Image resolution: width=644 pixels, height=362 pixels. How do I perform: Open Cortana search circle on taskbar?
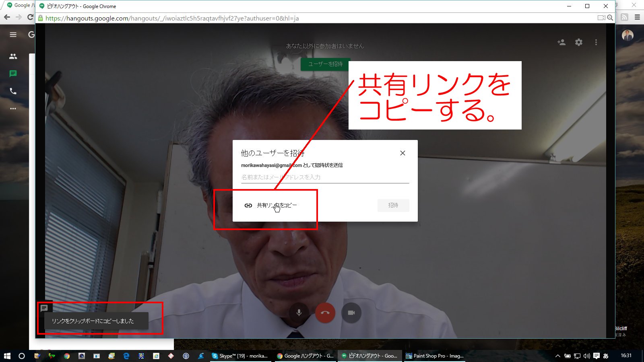click(x=22, y=356)
